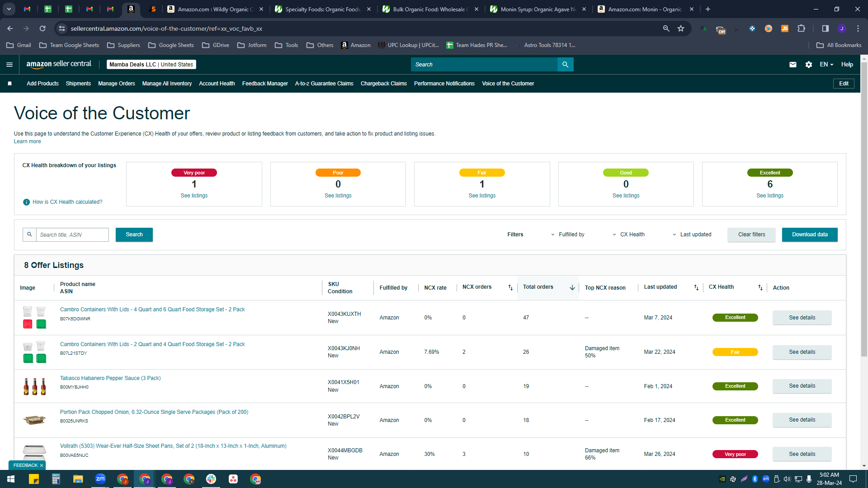The image size is (868, 488).
Task: Click the browser zoom magnifier icon in address bar
Action: [x=666, y=28]
